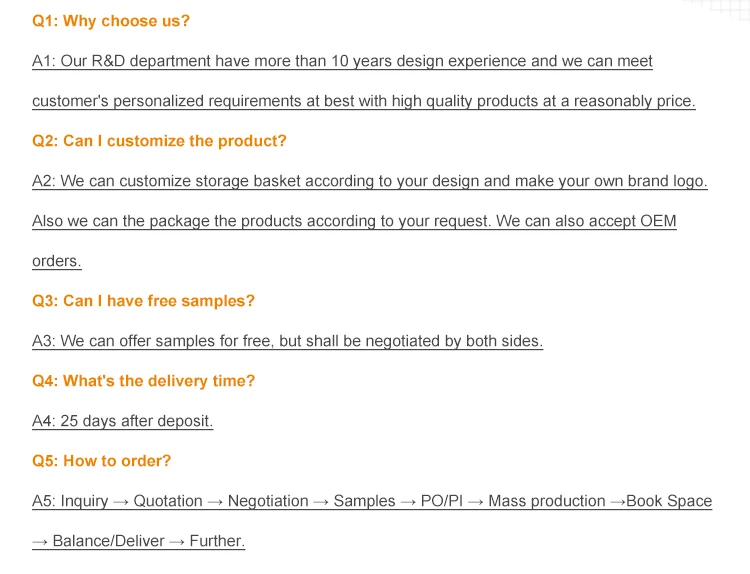Click the "Mass production" step

coord(547,501)
